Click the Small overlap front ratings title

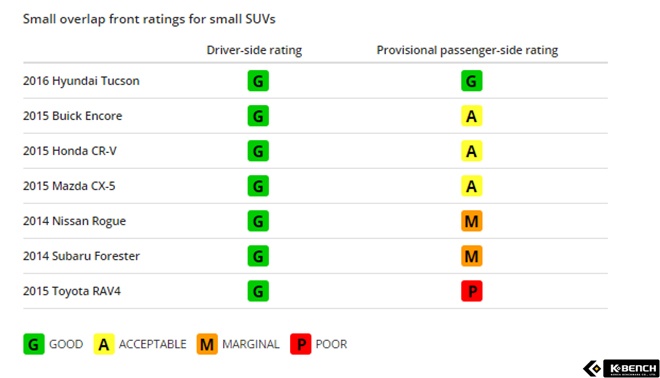pos(149,19)
